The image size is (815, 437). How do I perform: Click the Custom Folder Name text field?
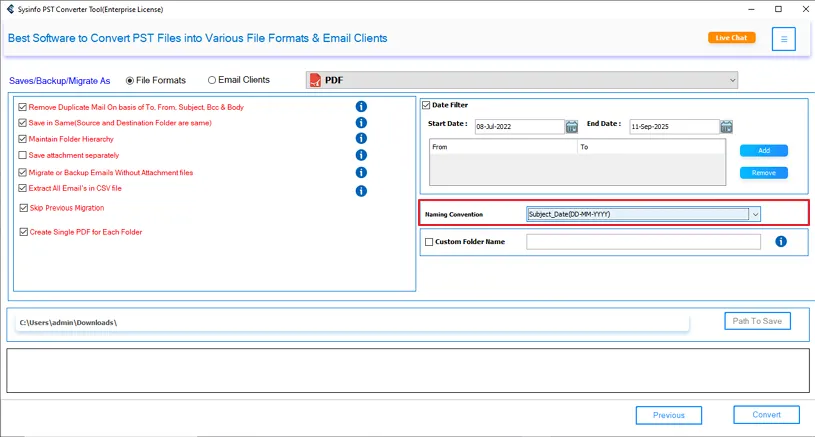(x=643, y=242)
